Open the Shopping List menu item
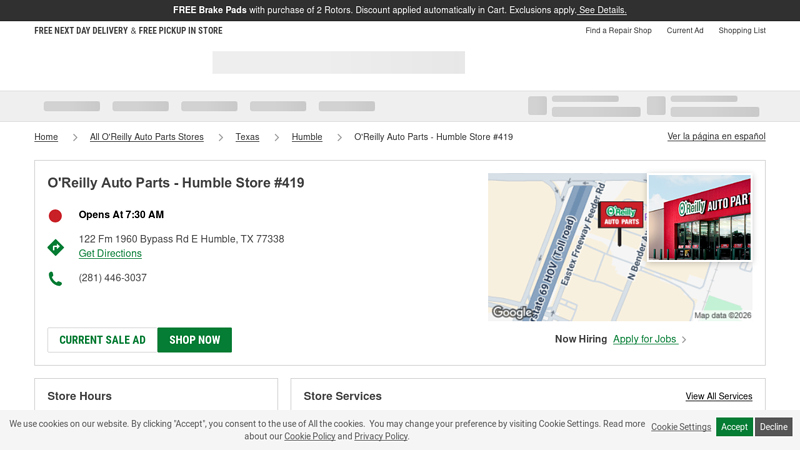 coord(742,31)
